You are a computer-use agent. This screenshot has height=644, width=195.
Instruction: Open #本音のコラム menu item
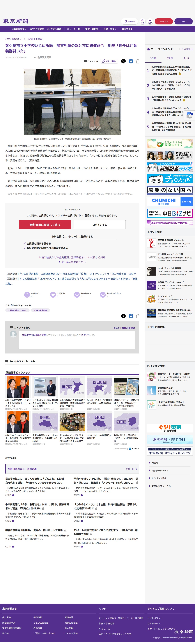[19, 29]
